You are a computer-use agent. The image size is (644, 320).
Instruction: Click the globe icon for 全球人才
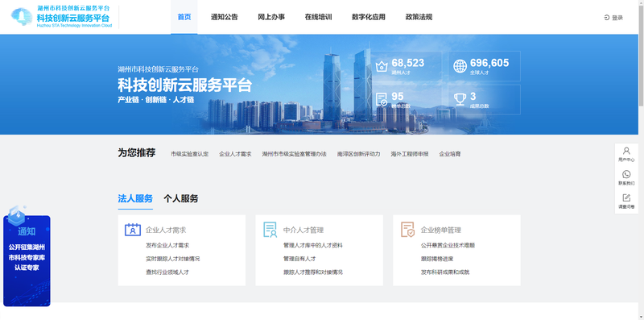460,66
